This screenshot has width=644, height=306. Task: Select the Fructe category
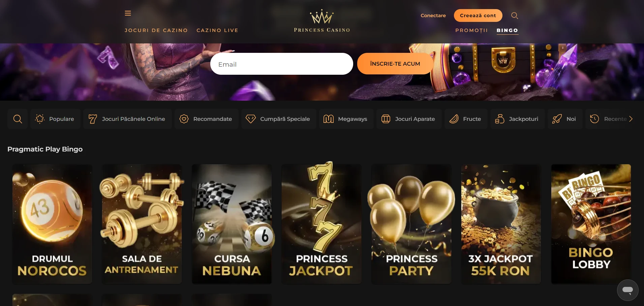coord(466,119)
